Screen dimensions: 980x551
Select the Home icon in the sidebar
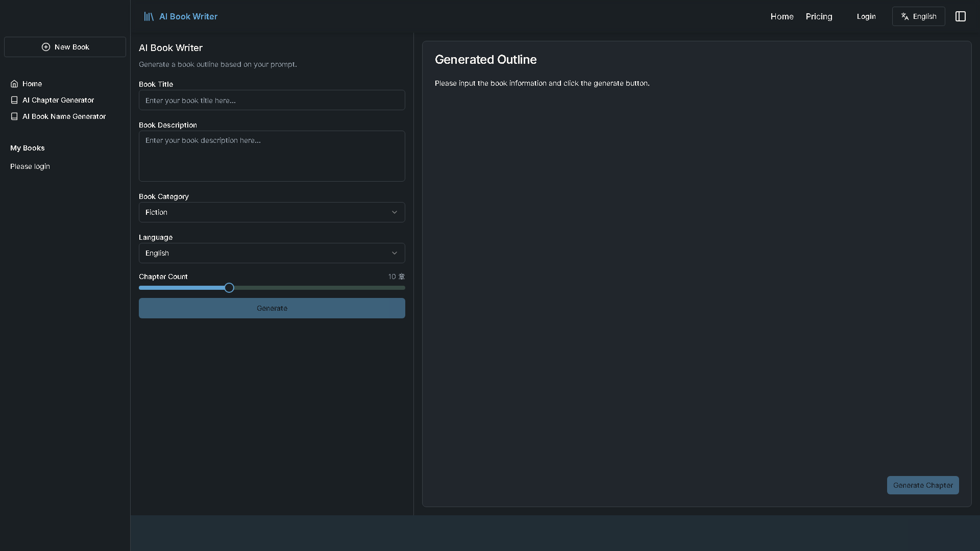(x=14, y=84)
